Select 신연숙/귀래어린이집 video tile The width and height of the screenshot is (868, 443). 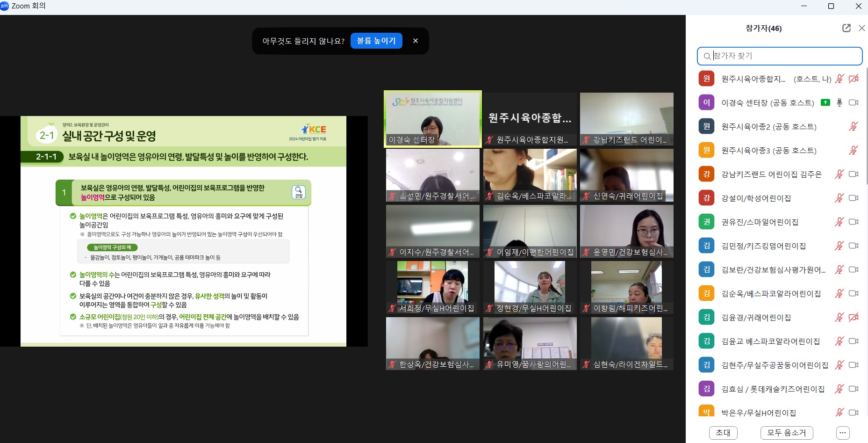pyautogui.click(x=627, y=175)
